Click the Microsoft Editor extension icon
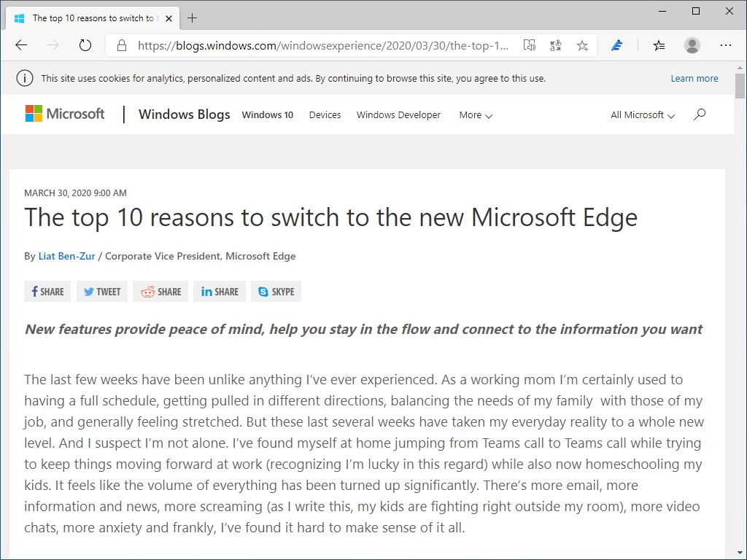 point(616,45)
